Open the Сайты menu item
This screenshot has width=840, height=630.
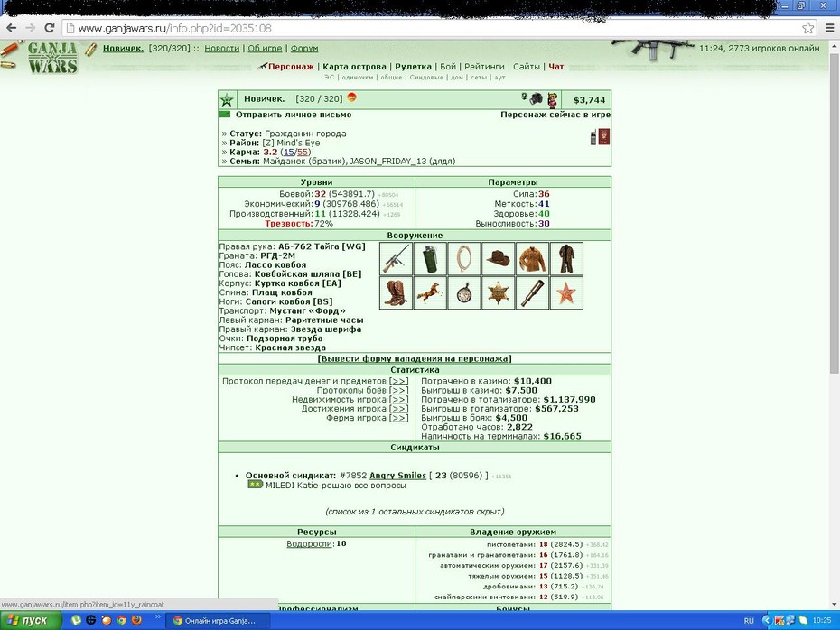tap(527, 67)
